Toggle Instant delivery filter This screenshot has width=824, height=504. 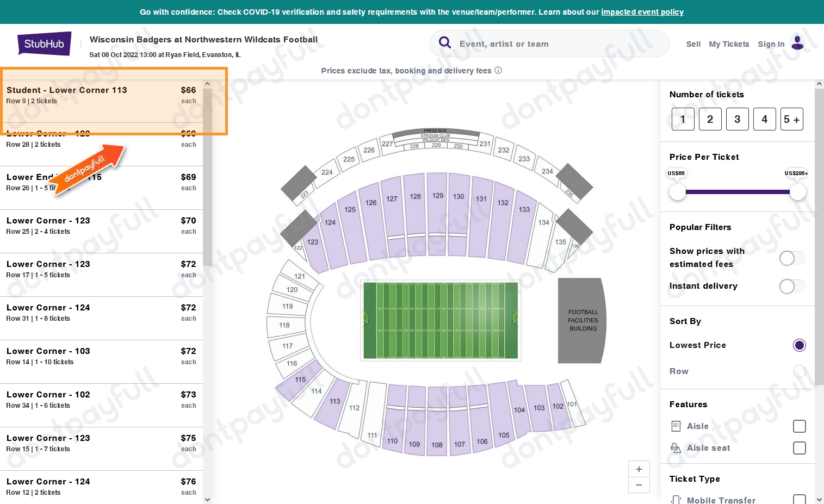click(792, 287)
